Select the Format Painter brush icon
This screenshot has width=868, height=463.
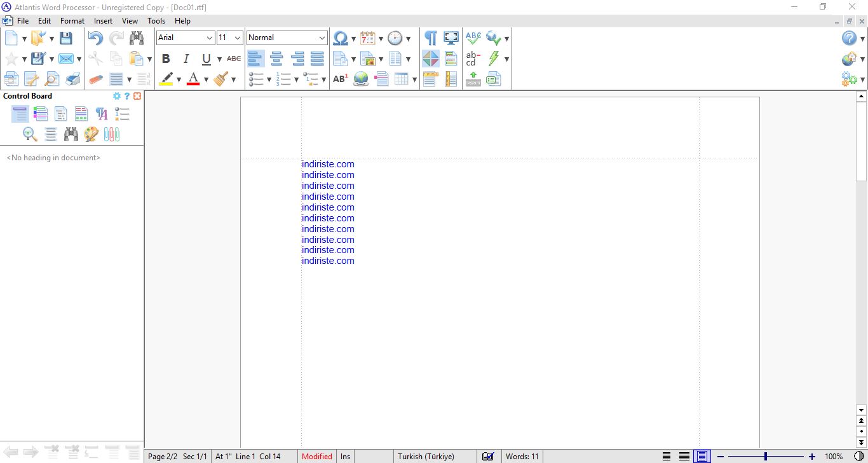click(221, 79)
